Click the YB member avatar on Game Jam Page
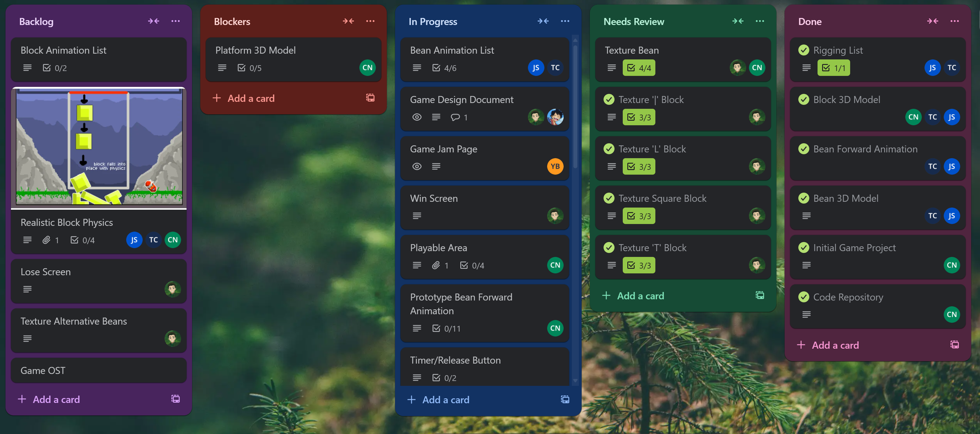980x434 pixels. coord(555,166)
